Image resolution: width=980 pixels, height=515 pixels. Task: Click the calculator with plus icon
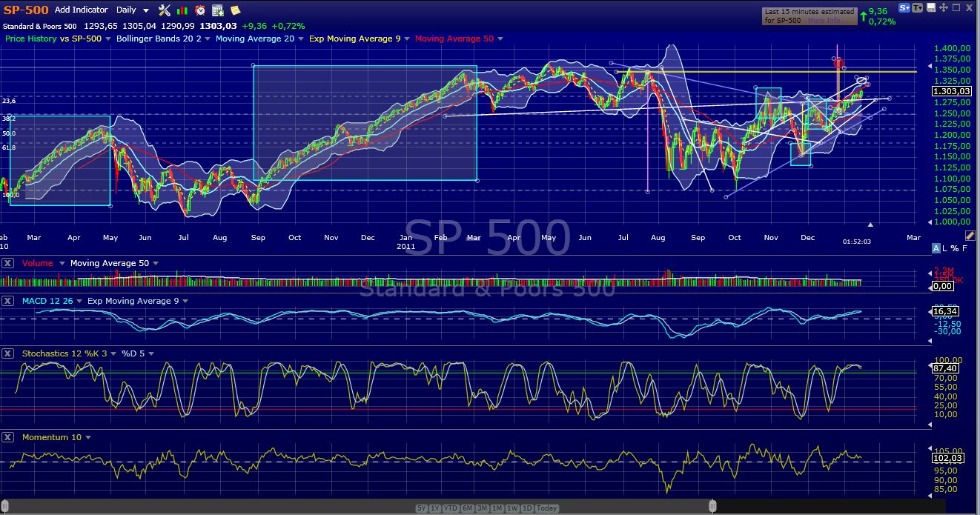pyautogui.click(x=218, y=10)
